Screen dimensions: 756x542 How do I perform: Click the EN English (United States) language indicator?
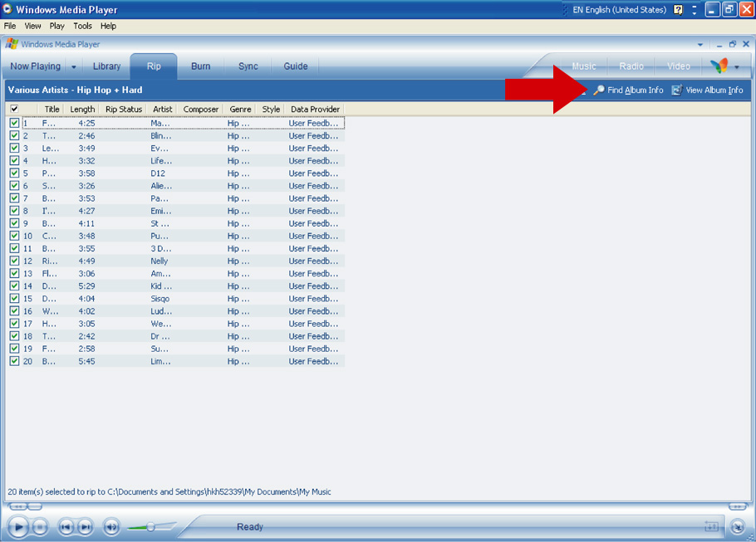[x=619, y=10]
